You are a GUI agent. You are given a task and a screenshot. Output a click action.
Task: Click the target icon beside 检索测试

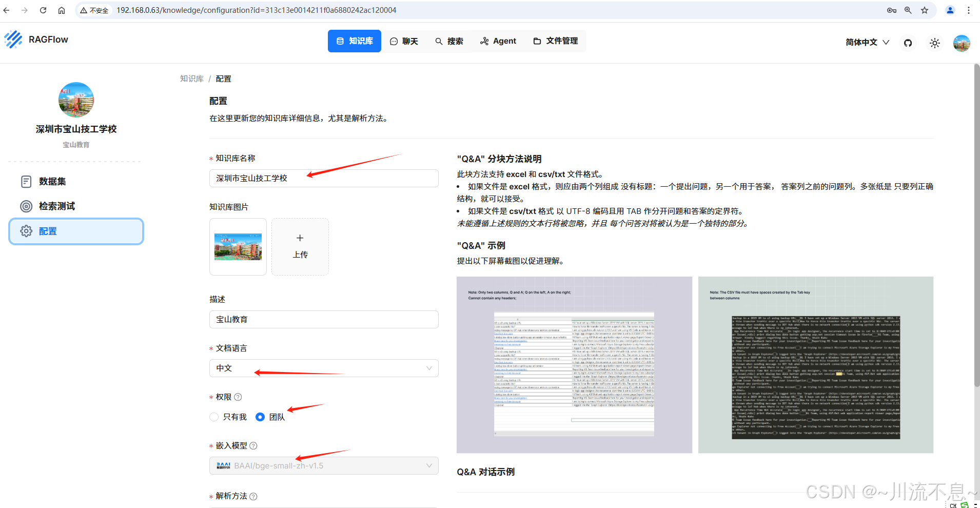click(26, 206)
